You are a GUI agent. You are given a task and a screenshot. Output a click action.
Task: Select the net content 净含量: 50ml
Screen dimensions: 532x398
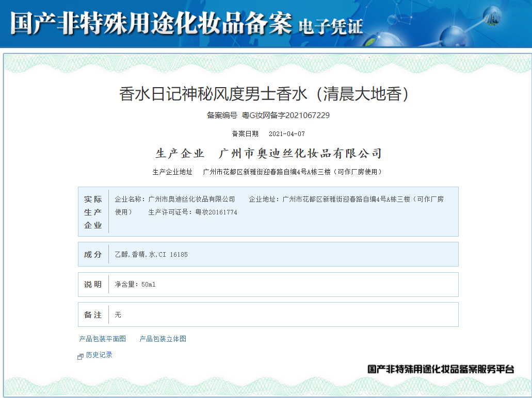[x=135, y=285]
